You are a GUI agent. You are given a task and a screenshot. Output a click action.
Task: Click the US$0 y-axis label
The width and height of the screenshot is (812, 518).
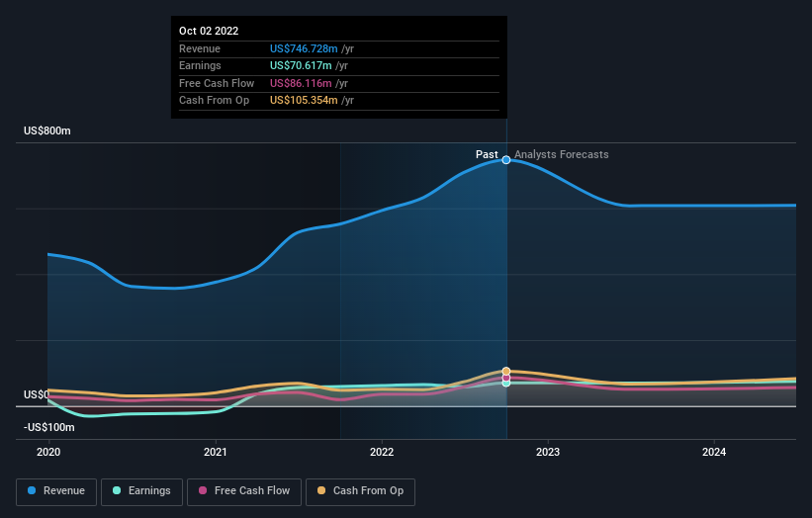coord(37,394)
